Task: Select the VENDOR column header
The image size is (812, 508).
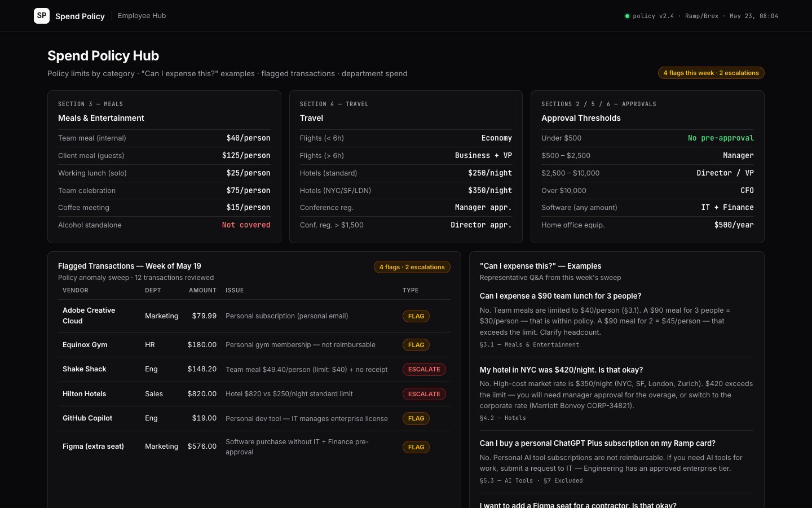Action: pyautogui.click(x=76, y=290)
